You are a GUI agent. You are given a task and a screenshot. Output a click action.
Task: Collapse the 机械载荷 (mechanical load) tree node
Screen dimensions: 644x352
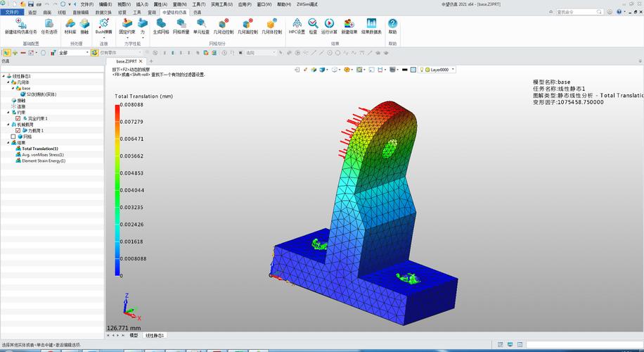click(8, 124)
